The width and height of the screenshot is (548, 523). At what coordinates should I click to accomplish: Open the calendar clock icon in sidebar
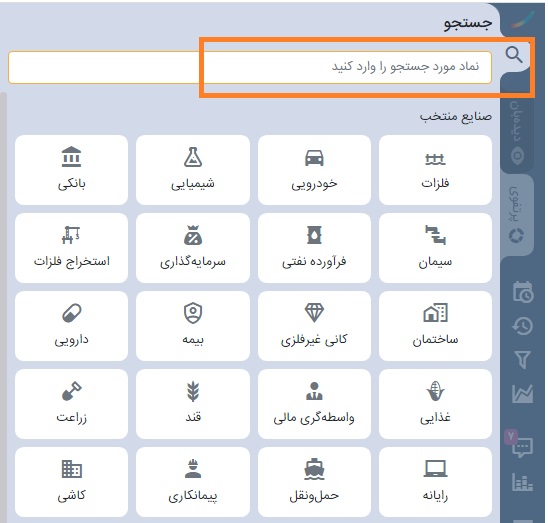[x=523, y=292]
